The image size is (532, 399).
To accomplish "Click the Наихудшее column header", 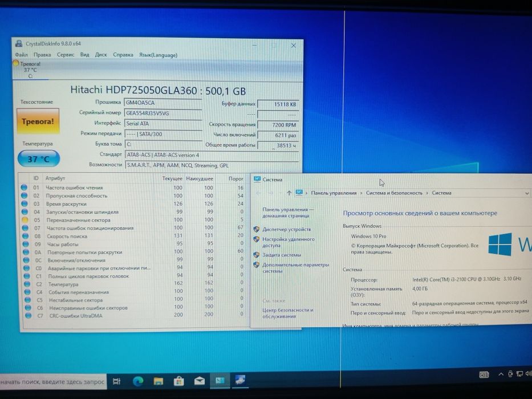I will coord(200,178).
